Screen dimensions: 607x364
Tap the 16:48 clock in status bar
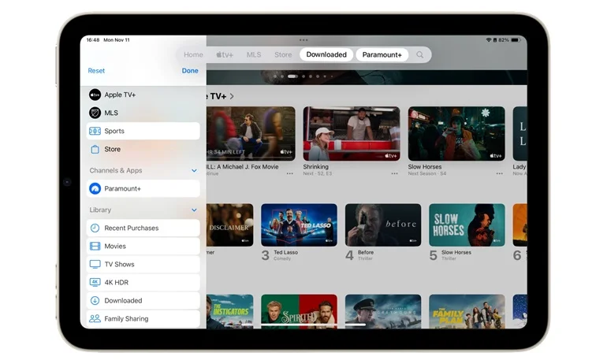point(93,40)
